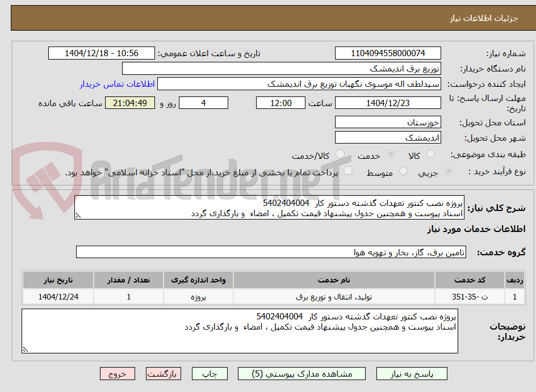The image size is (536, 392).
Task: Click the quantity cell with value 1
Action: (128, 297)
